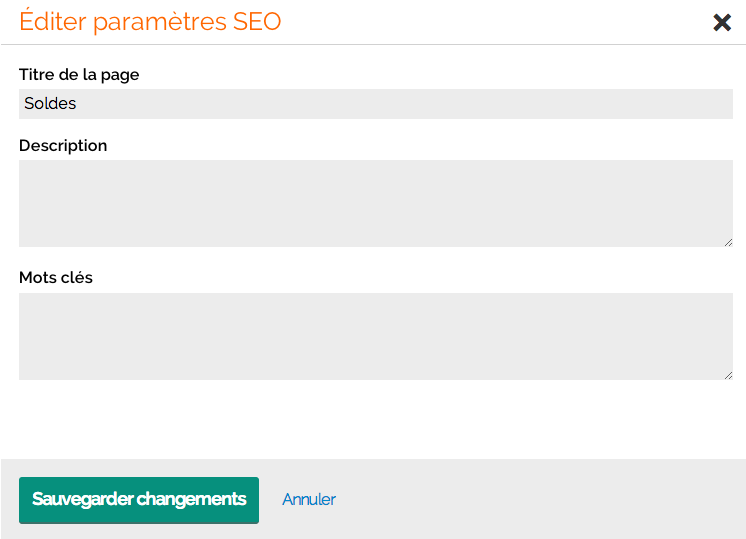Place cursor on the word "Soldes"

pos(51,104)
